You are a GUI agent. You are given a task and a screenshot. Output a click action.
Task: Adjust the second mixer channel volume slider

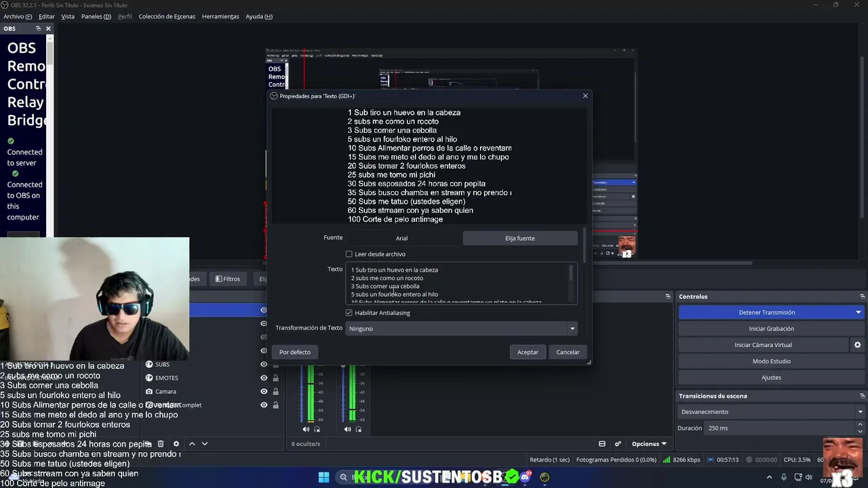[x=343, y=393]
